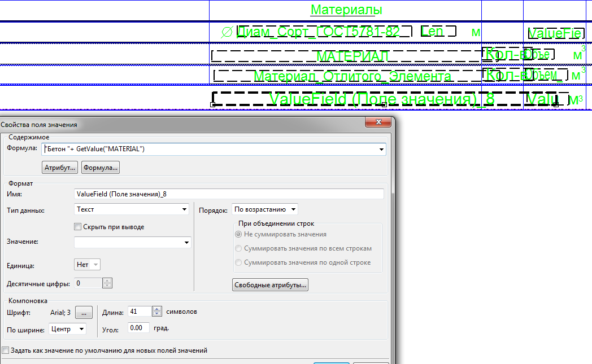Screen dimensions: 592x364
Task: Select the Диам_Сорт_ГОСТ5781-82 field
Action: (317, 32)
